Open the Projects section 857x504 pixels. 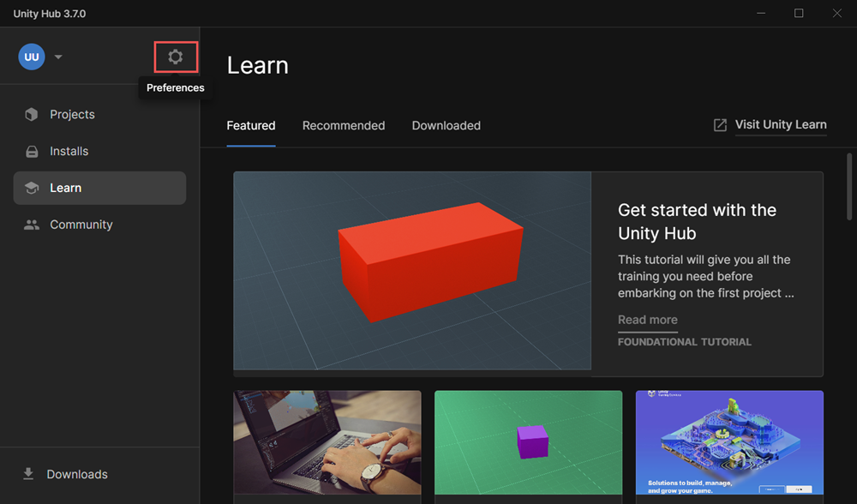pos(99,114)
